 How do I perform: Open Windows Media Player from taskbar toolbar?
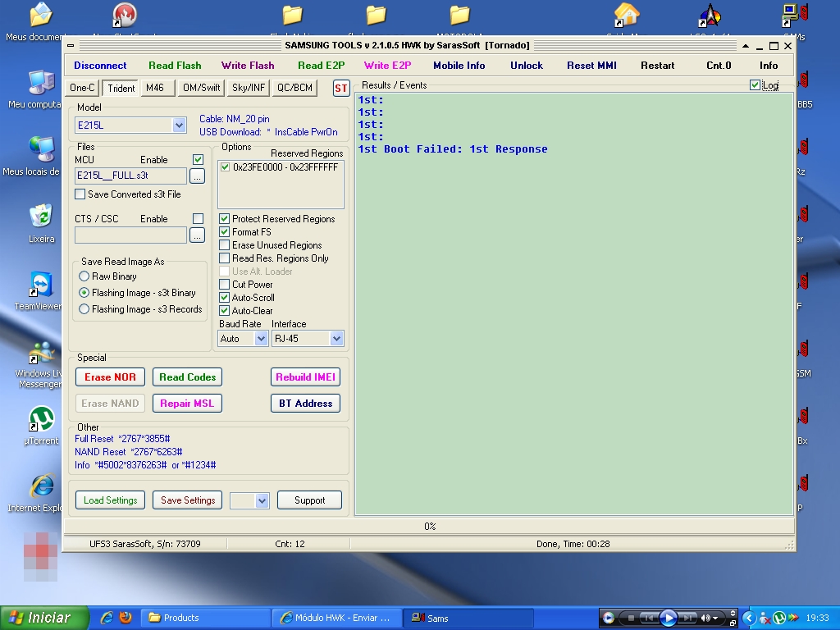608,618
